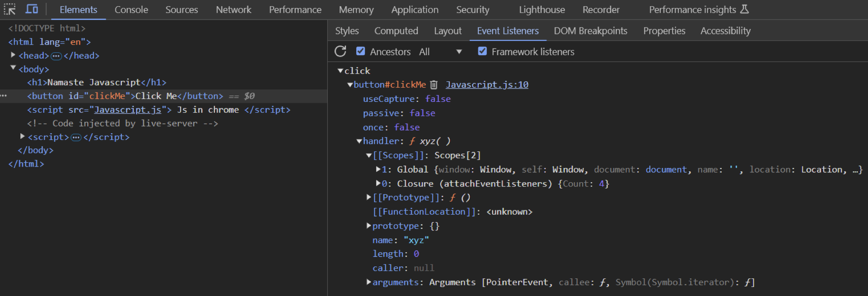Expand the collapsed script element

22,137
